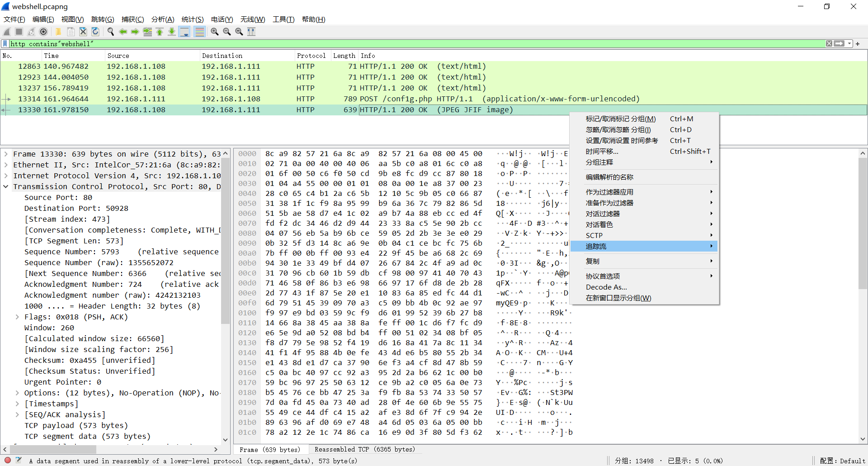The width and height of the screenshot is (868, 466).
Task: Open the 统计(S) menu
Action: point(193,19)
